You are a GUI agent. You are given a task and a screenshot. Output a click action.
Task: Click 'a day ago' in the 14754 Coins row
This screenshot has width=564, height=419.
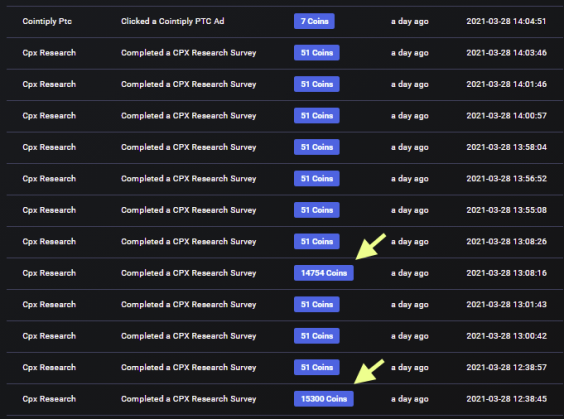point(410,273)
